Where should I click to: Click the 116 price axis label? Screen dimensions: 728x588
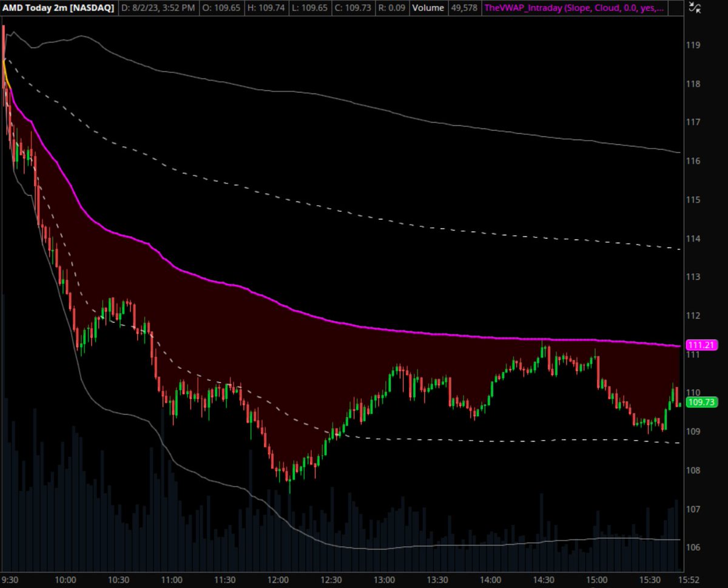694,161
